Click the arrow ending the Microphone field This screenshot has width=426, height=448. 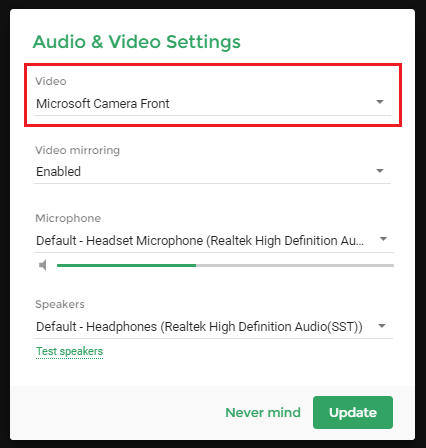(383, 239)
